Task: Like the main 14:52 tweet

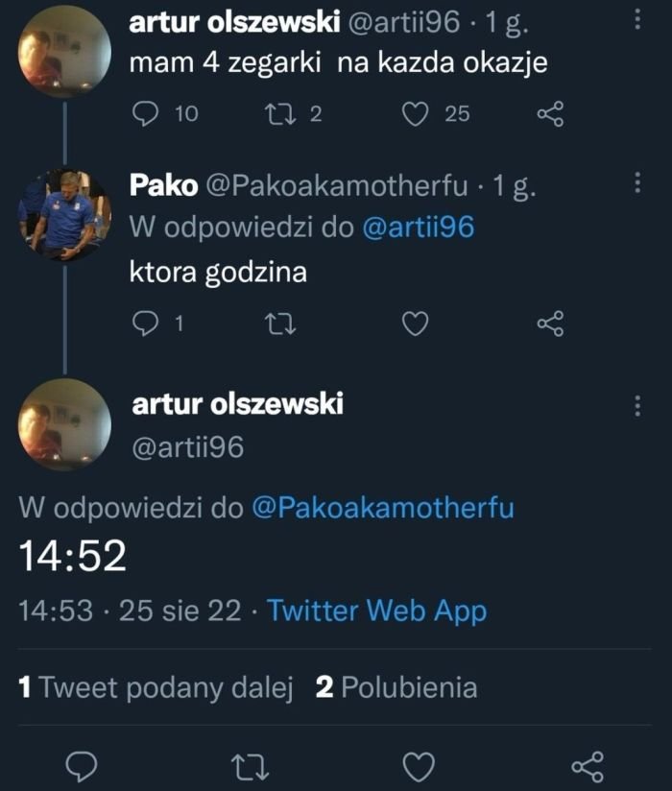Action: (x=416, y=766)
